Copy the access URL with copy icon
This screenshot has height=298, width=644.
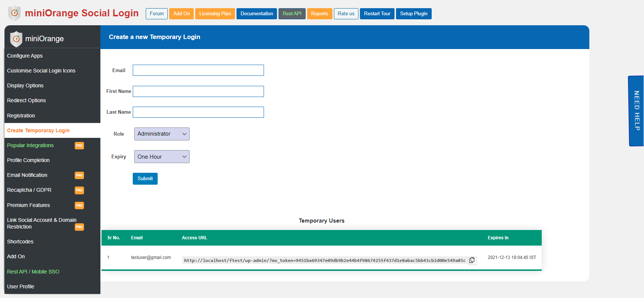[x=472, y=260]
